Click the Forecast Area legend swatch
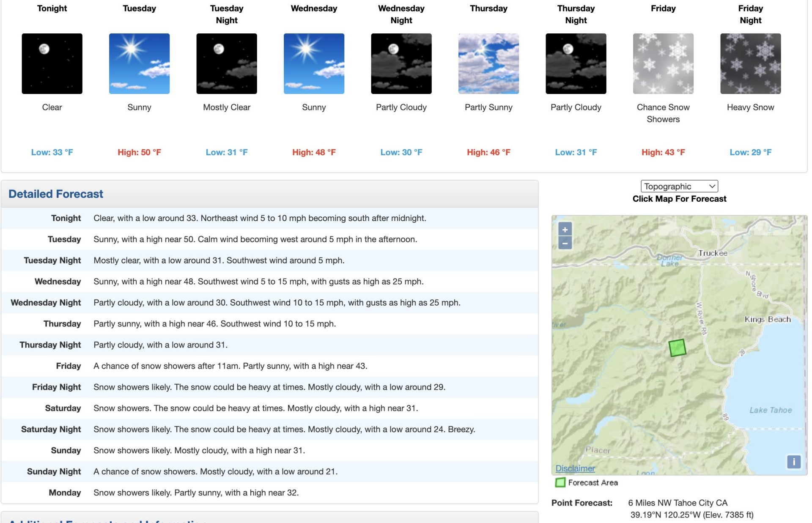 pyautogui.click(x=560, y=482)
